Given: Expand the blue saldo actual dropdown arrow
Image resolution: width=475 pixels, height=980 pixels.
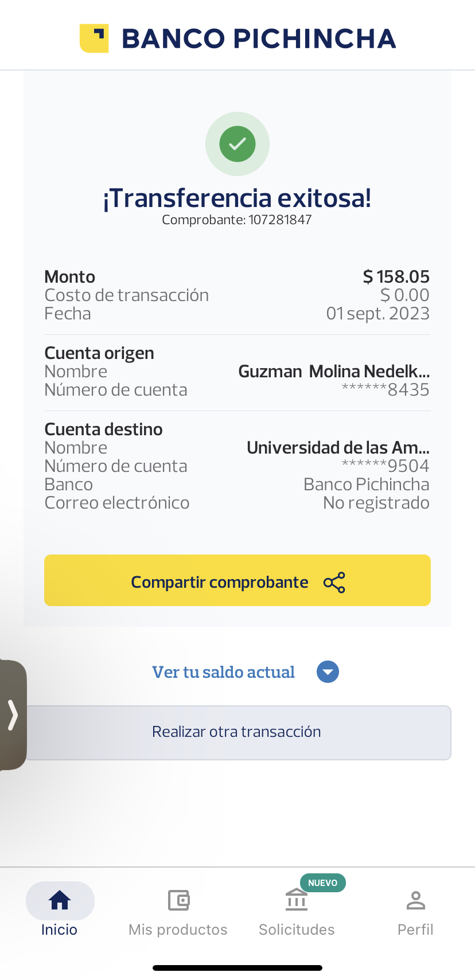Looking at the screenshot, I should point(328,672).
